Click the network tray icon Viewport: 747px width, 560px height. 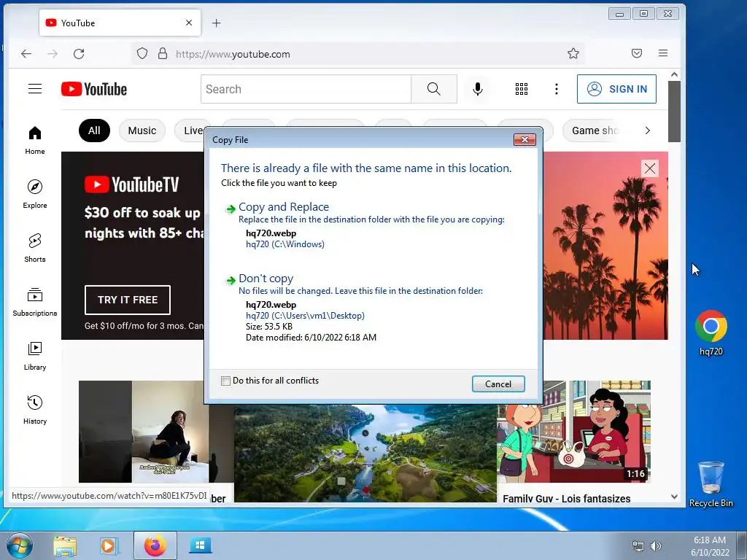[638, 546]
